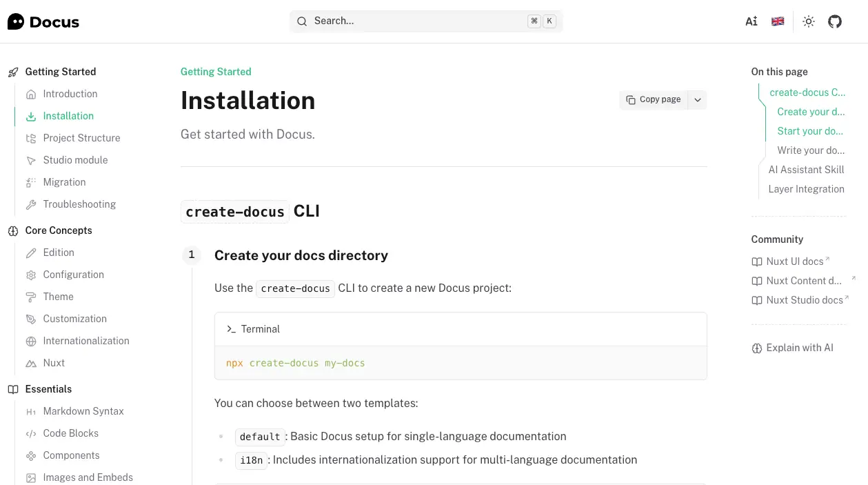The width and height of the screenshot is (868, 485).
Task: Open the AI assistant icon in header
Action: [751, 21]
